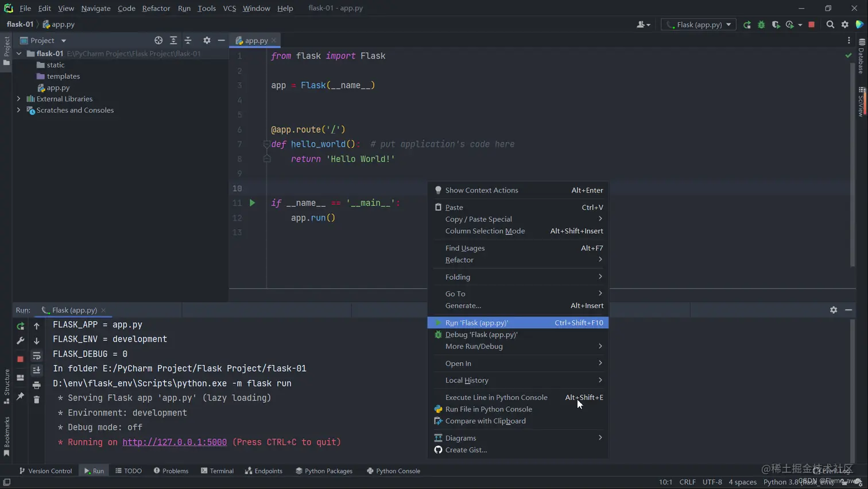Click the Select Opened File target icon
The height and width of the screenshot is (489, 868).
(x=158, y=40)
